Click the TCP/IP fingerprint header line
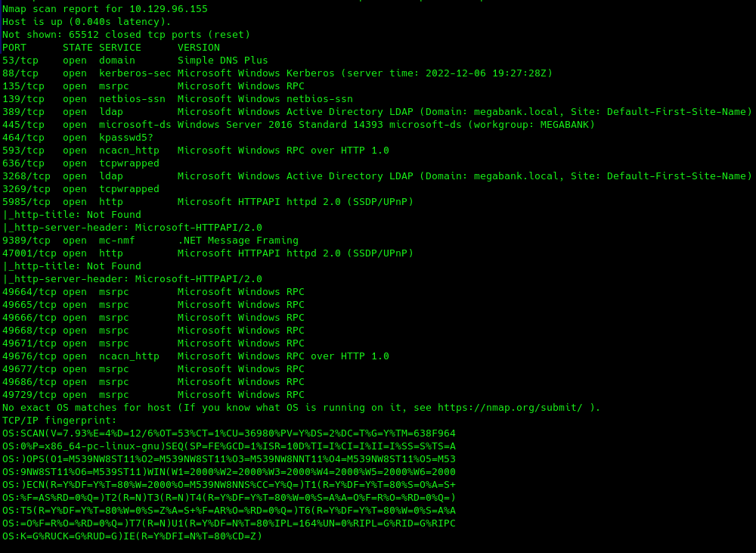This screenshot has height=553, width=756. pos(59,421)
